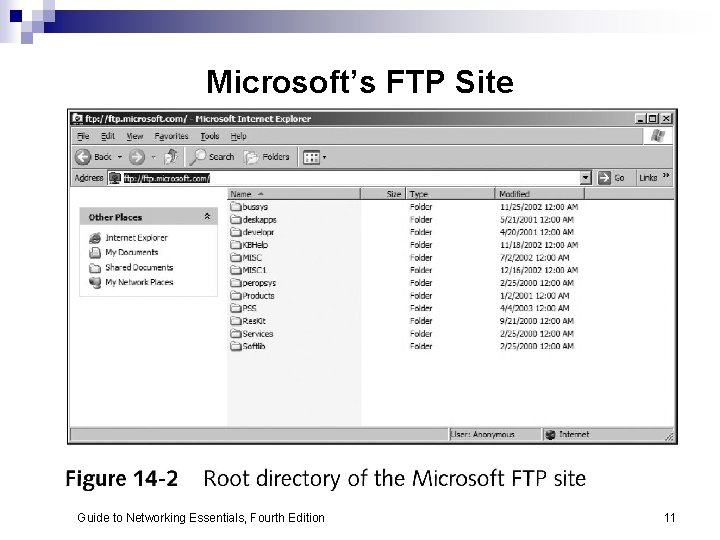Click the 'Services' folder name
The height and width of the screenshot is (540, 720).
click(x=258, y=334)
